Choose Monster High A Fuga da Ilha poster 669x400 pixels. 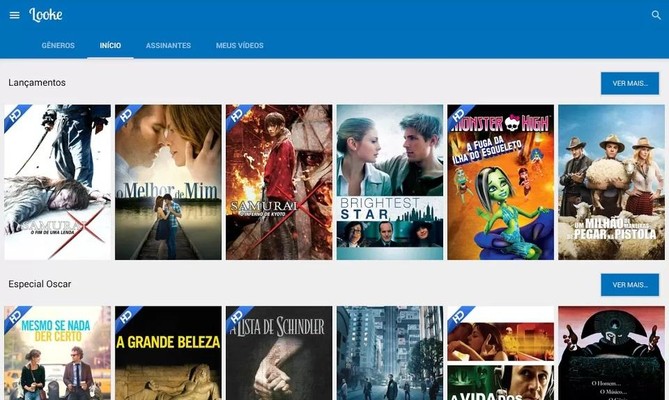tap(500, 182)
